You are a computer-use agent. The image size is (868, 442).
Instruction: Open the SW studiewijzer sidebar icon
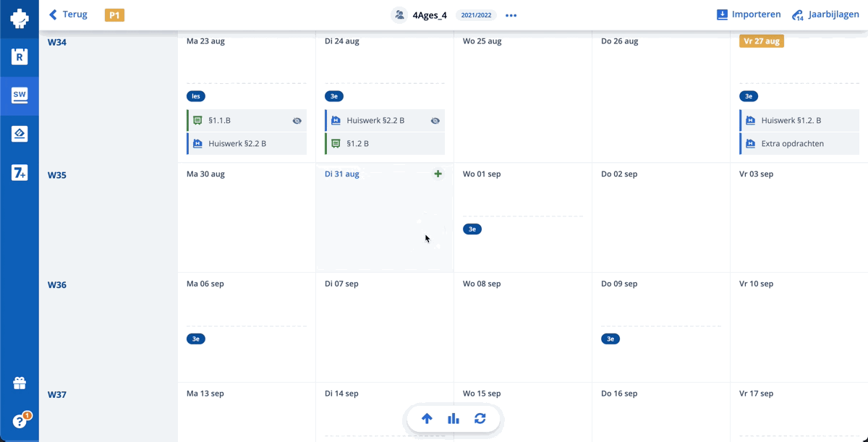tap(20, 95)
